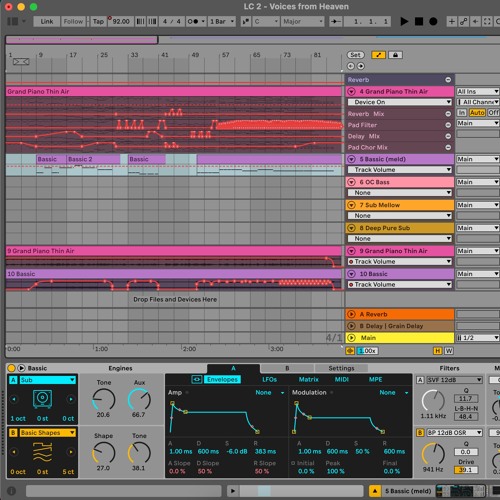Toggle the engine A on/off switch

pos(13,380)
